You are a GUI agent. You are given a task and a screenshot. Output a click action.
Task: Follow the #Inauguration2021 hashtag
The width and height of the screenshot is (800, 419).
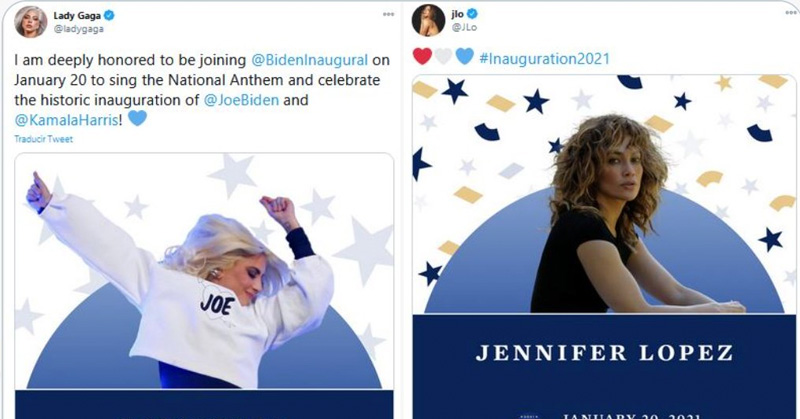tap(544, 59)
